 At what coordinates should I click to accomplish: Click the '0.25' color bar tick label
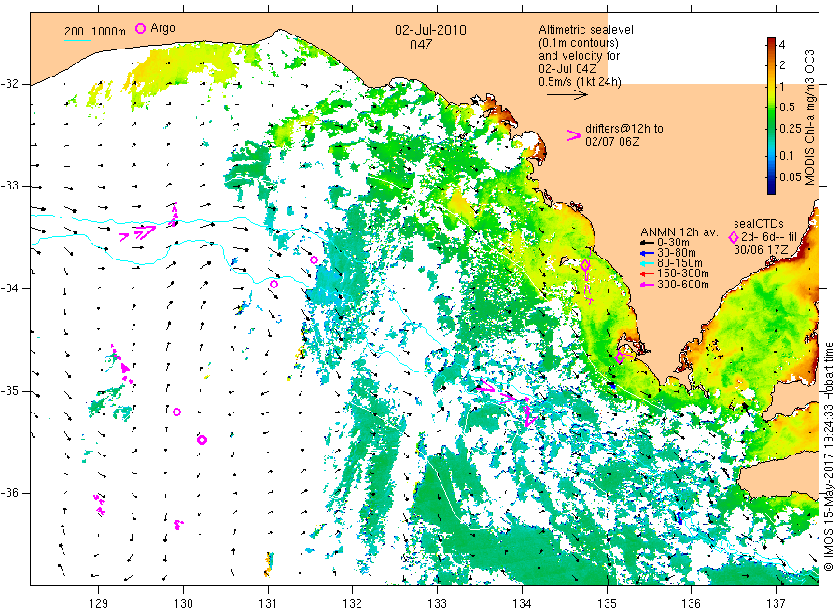coord(791,129)
